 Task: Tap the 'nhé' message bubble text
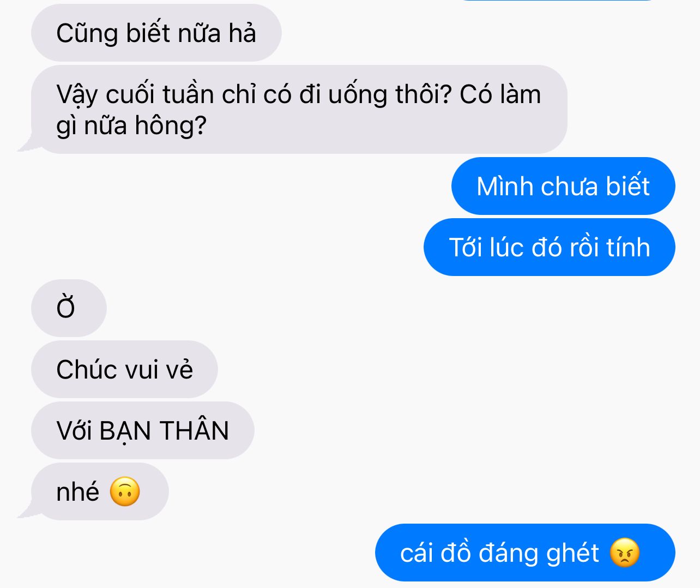pos(78,492)
